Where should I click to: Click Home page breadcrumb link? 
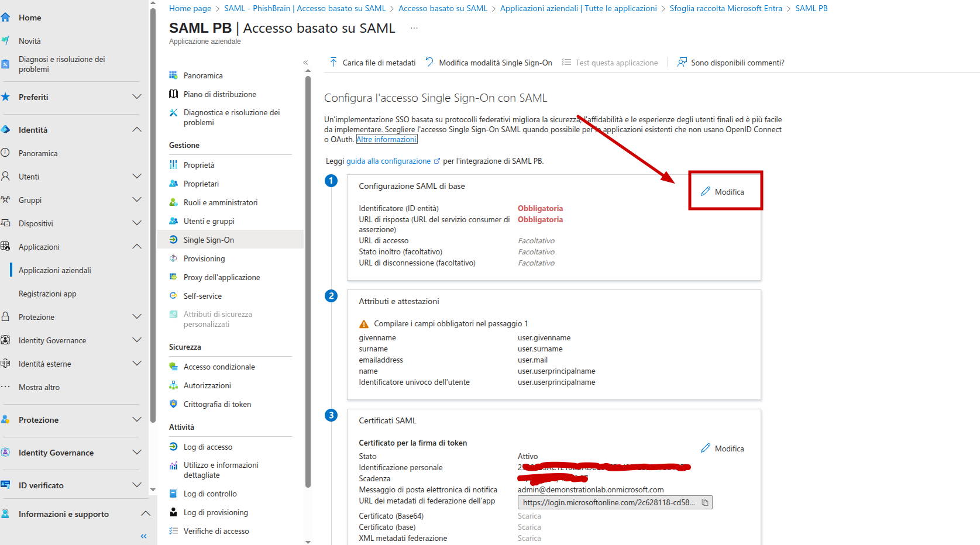point(190,8)
